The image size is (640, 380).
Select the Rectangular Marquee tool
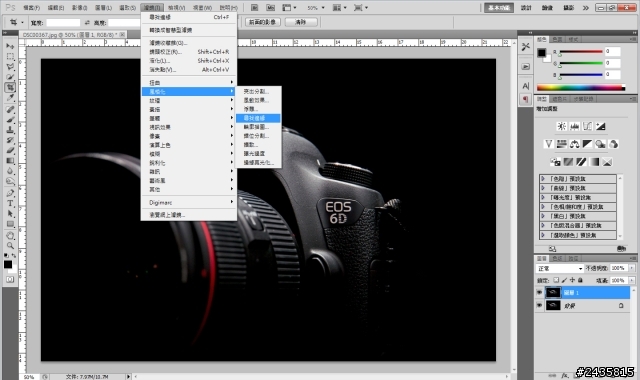10,56
